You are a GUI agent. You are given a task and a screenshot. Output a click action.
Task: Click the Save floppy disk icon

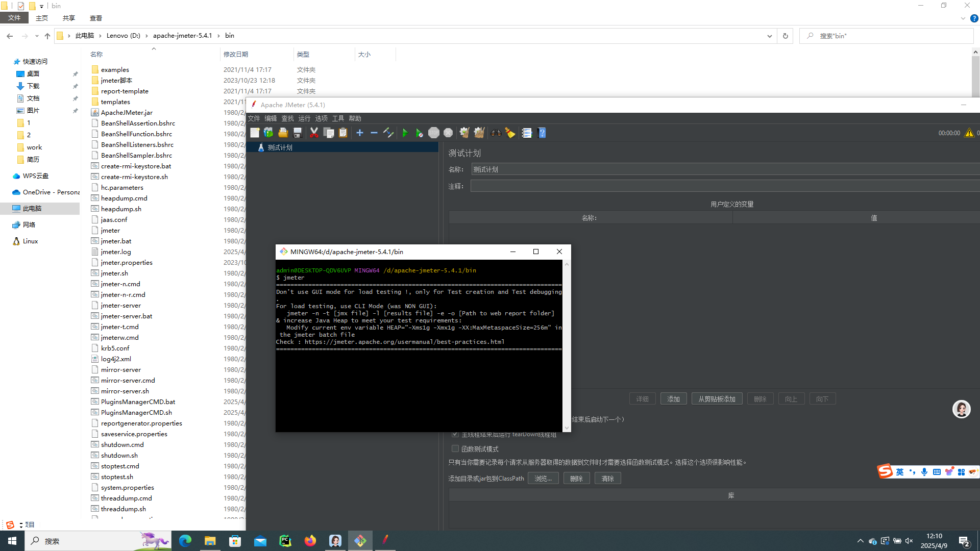298,133
